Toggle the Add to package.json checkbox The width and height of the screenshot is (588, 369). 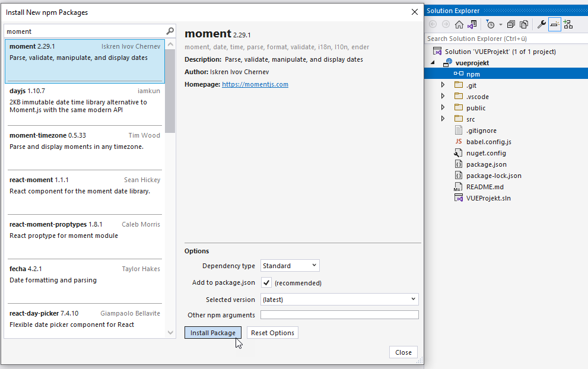(266, 283)
